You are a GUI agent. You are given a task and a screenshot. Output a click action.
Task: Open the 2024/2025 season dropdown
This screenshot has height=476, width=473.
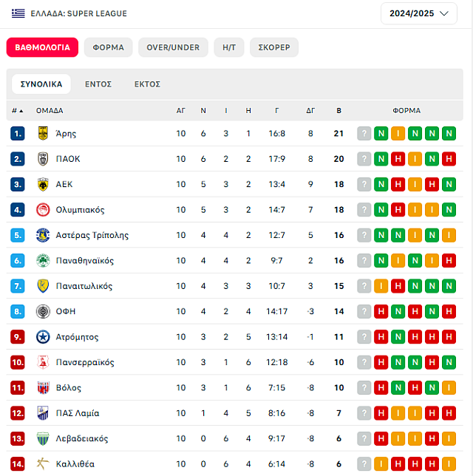point(418,13)
